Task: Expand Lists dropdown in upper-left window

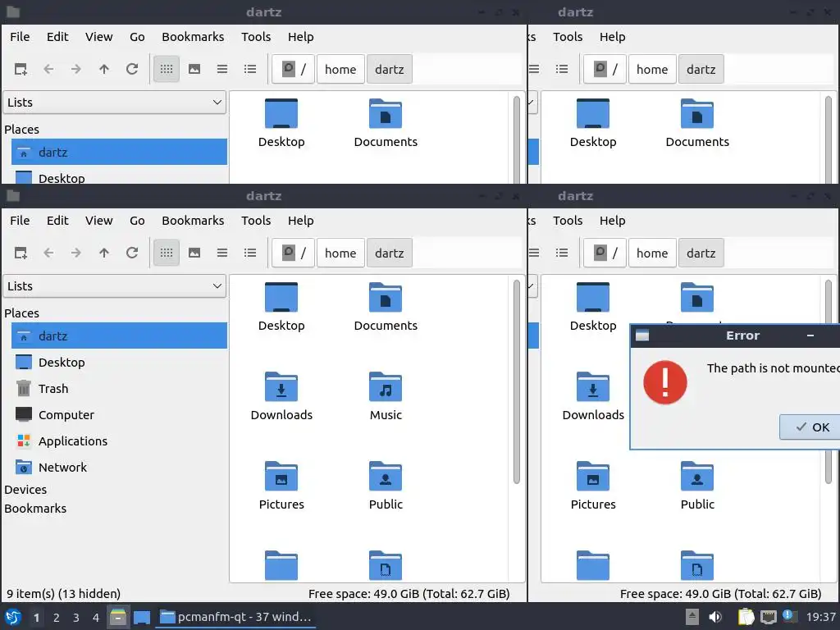Action: pos(115,103)
